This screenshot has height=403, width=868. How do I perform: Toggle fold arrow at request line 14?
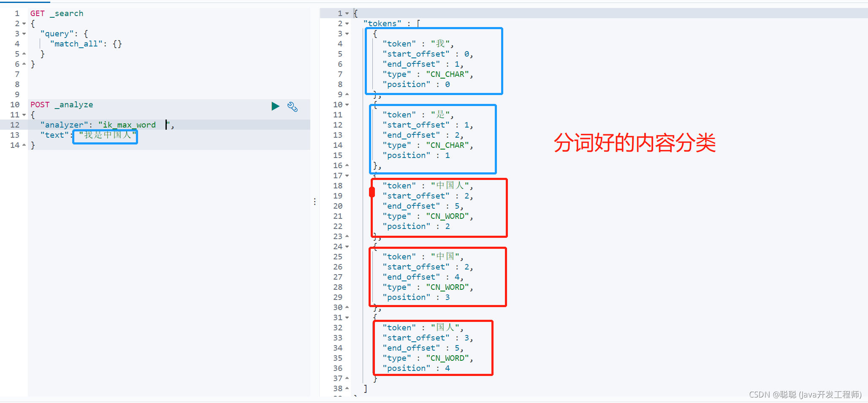click(24, 145)
